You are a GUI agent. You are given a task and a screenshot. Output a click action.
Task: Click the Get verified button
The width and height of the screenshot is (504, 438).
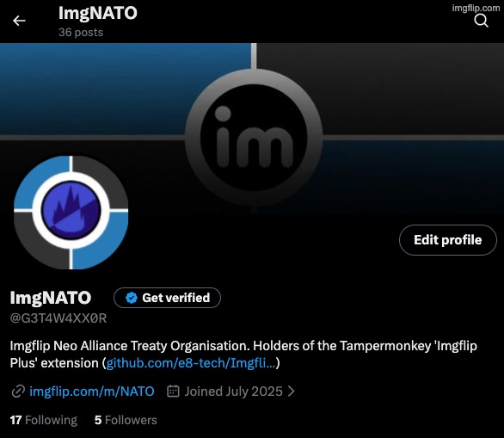167,298
